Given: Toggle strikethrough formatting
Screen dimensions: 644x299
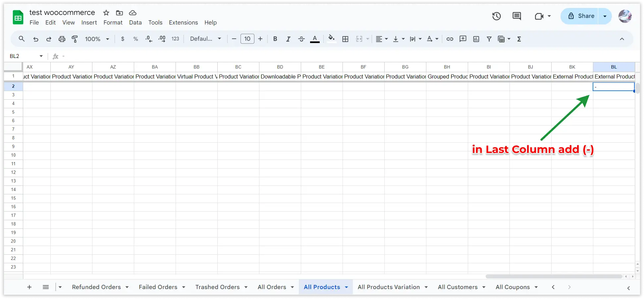Looking at the screenshot, I should coord(301,39).
